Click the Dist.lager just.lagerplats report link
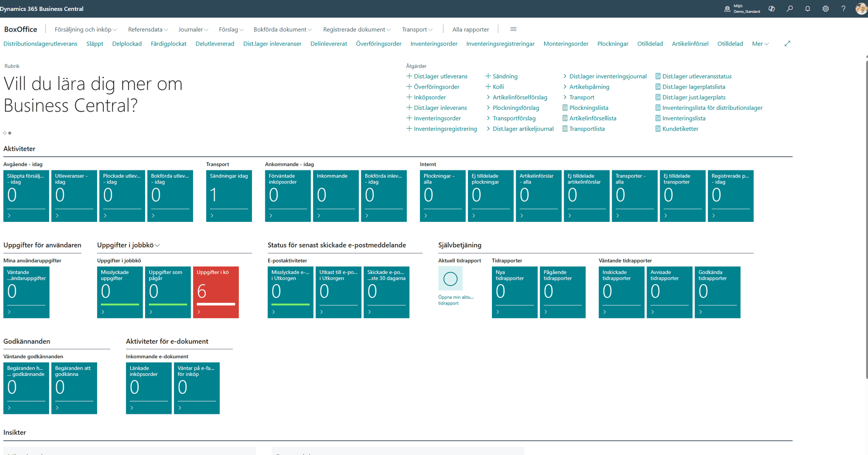868x455 pixels. (694, 97)
